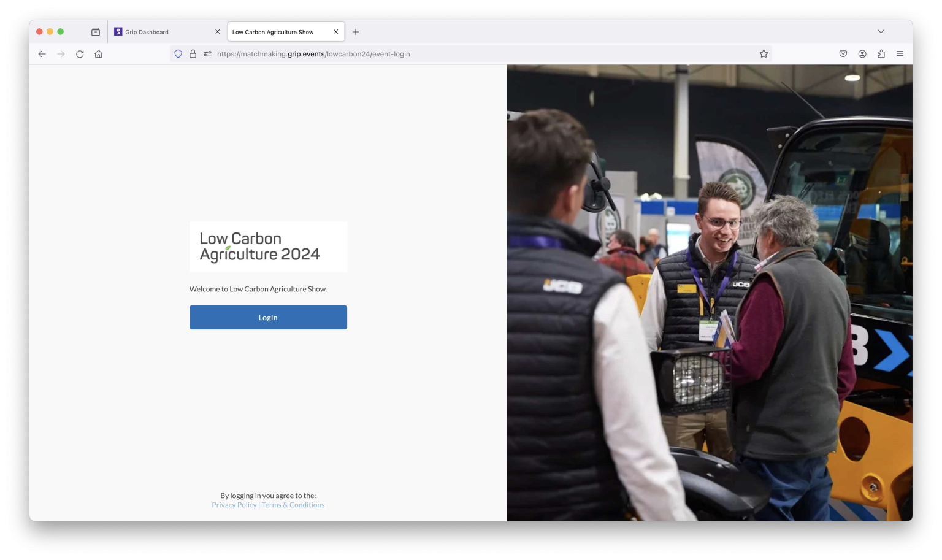Image resolution: width=942 pixels, height=560 pixels.
Task: Open the firefox view icon on tab bar
Action: pos(95,31)
